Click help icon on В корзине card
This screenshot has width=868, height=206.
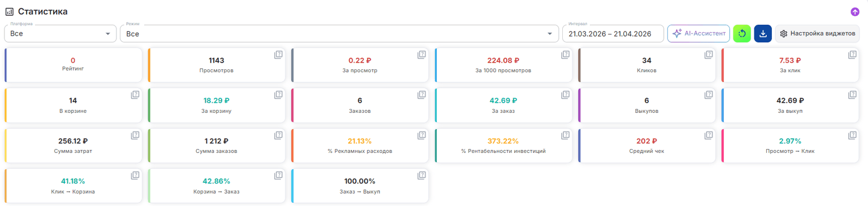coord(134,95)
